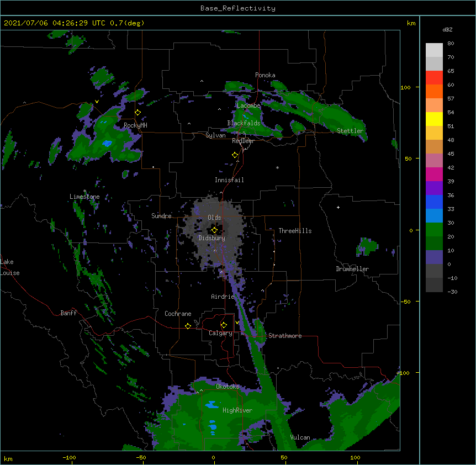Click the -30 value on dBZ legend

452,292
